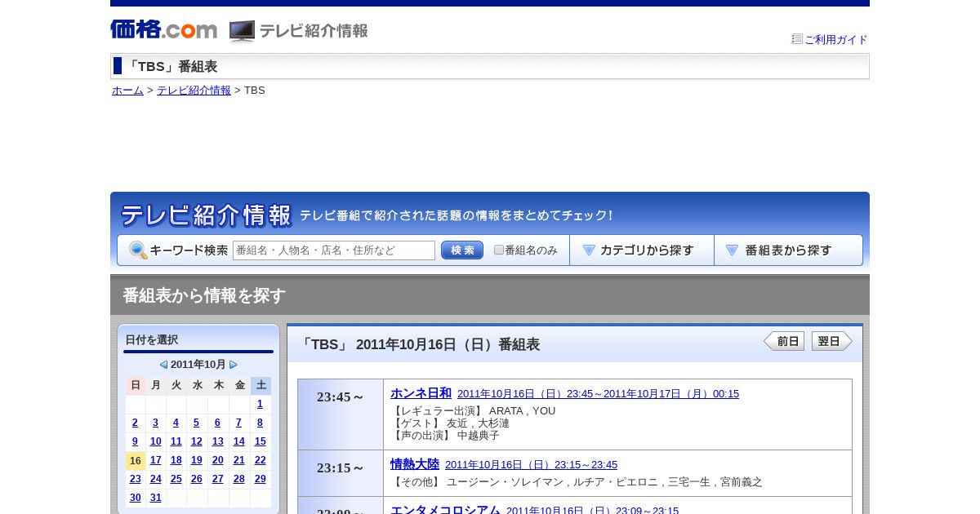The image size is (980, 514).
Task: Select October 22 in calendar
Action: tap(260, 460)
